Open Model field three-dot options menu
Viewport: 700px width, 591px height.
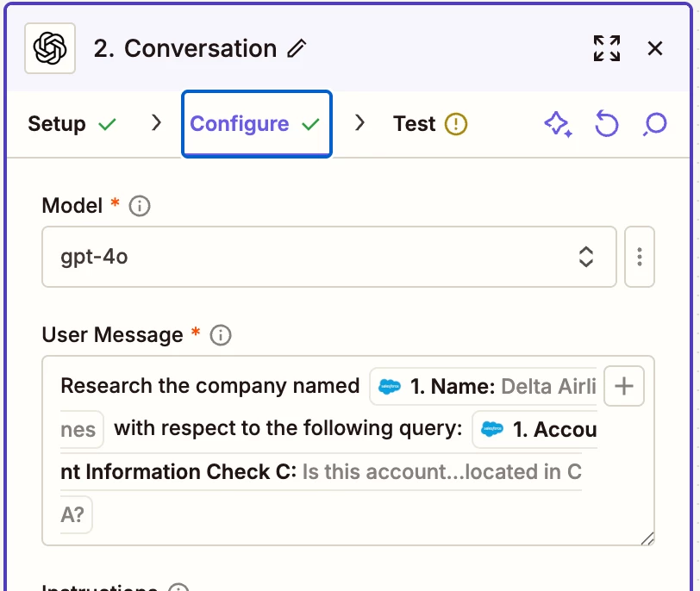(x=640, y=257)
